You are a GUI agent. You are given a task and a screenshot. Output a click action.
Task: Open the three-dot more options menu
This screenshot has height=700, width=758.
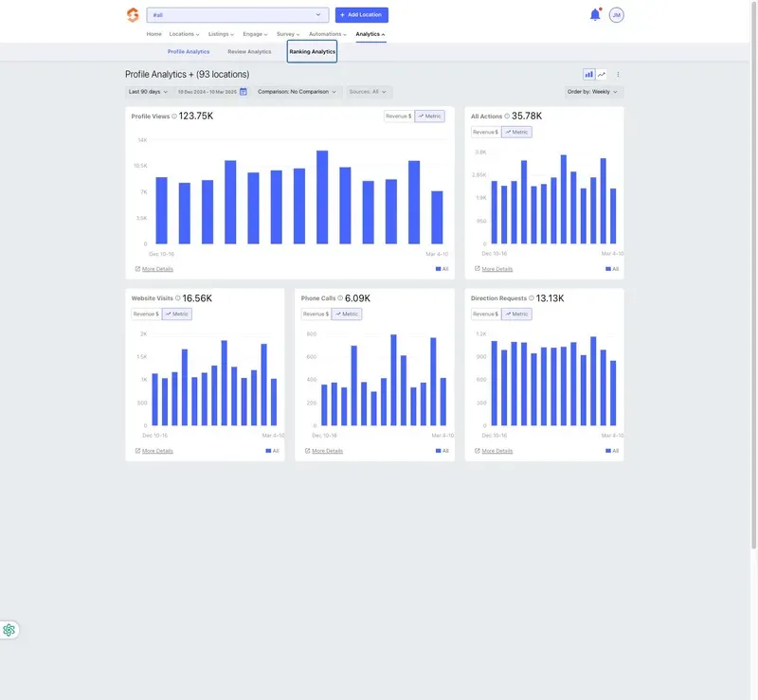point(618,75)
